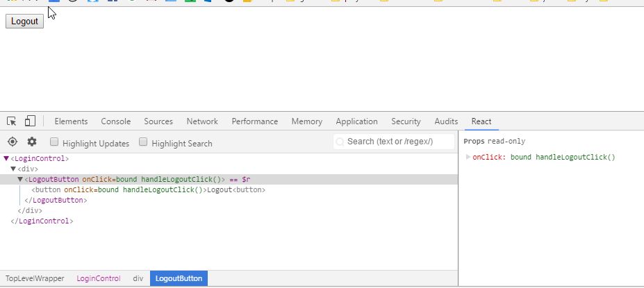Click div in the breadcrumb bar
Screen dimensions: 644x288
tap(138, 278)
